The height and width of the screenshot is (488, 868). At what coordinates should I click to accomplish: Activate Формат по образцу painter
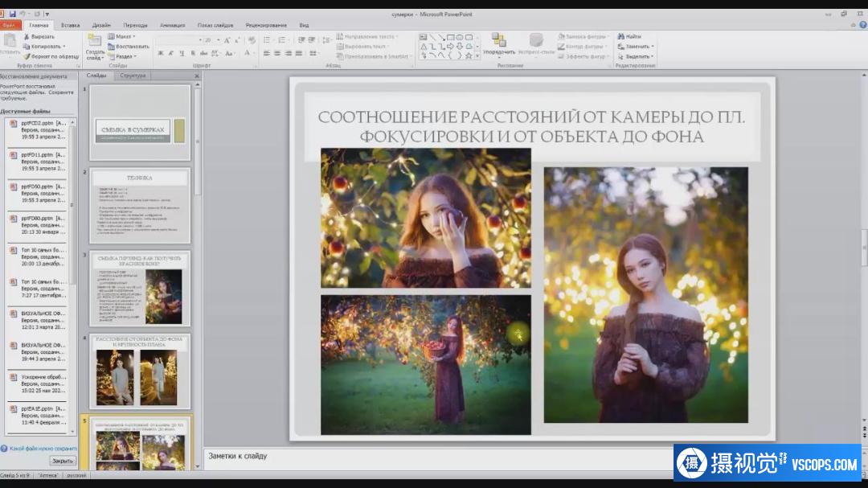[x=51, y=56]
